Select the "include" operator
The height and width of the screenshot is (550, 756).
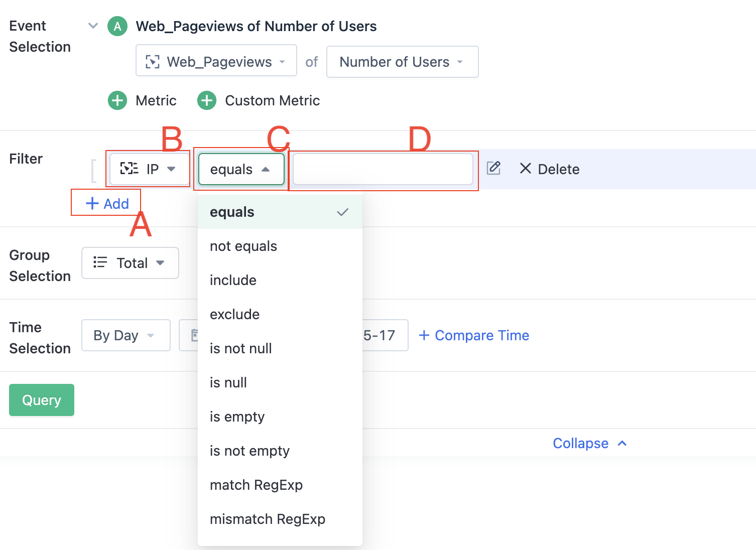(x=233, y=281)
